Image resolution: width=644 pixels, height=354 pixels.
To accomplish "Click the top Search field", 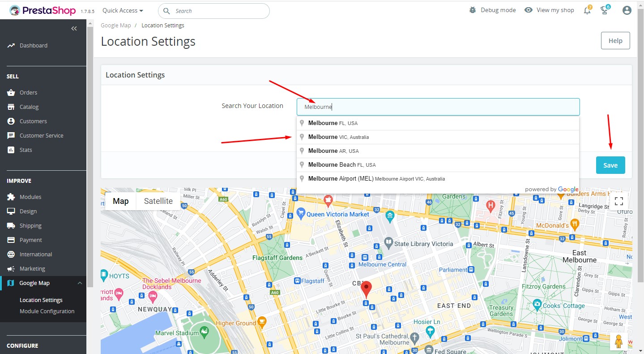I will [214, 11].
